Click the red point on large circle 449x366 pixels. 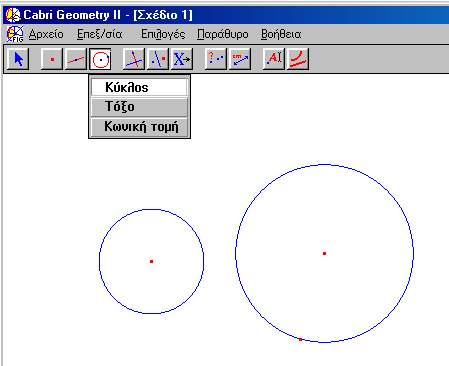click(300, 339)
